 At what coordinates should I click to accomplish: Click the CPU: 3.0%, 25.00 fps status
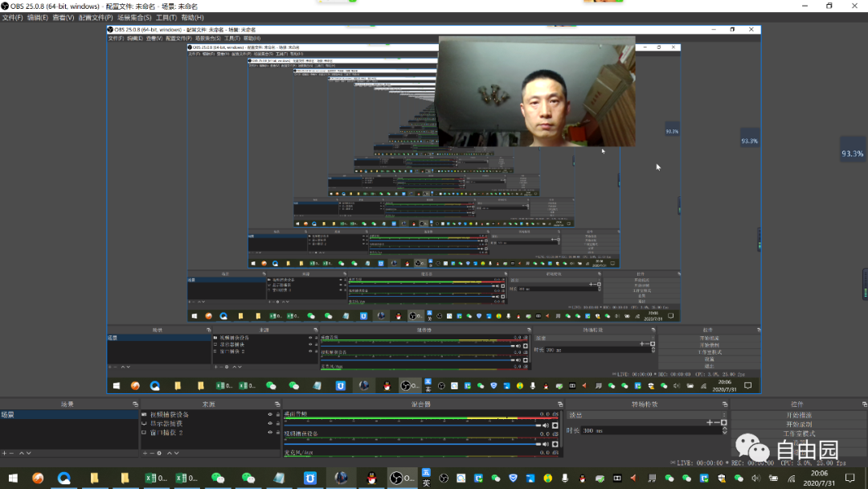(x=813, y=463)
